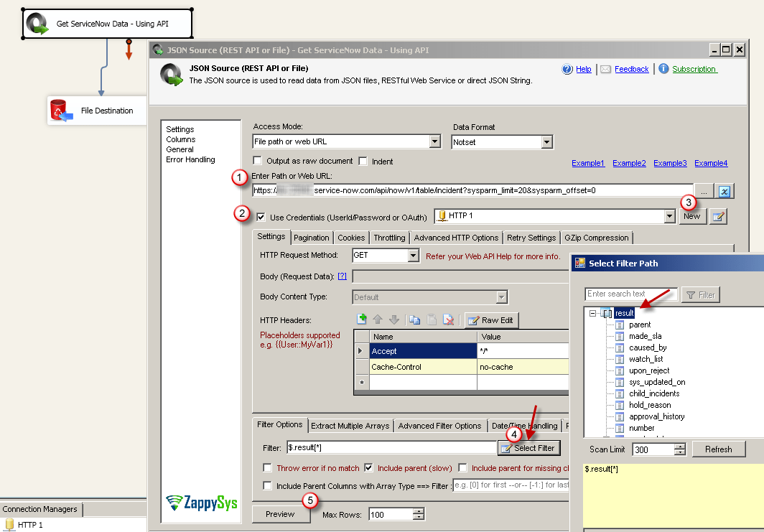This screenshot has width=764, height=532.
Task: Open Raw Edit for HTTP headers
Action: 491,320
